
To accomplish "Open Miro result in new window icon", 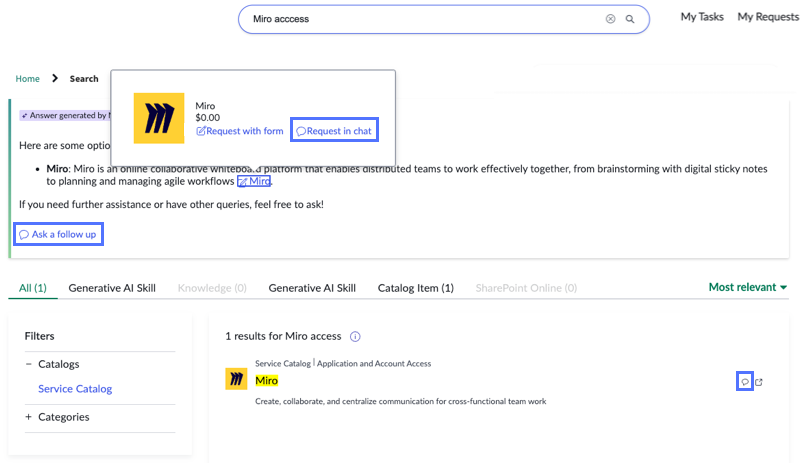I will (759, 382).
